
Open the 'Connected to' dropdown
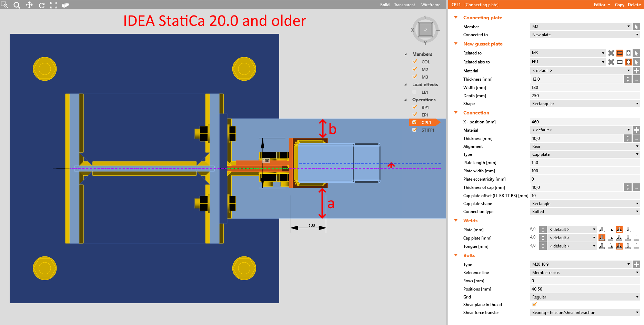(636, 34)
